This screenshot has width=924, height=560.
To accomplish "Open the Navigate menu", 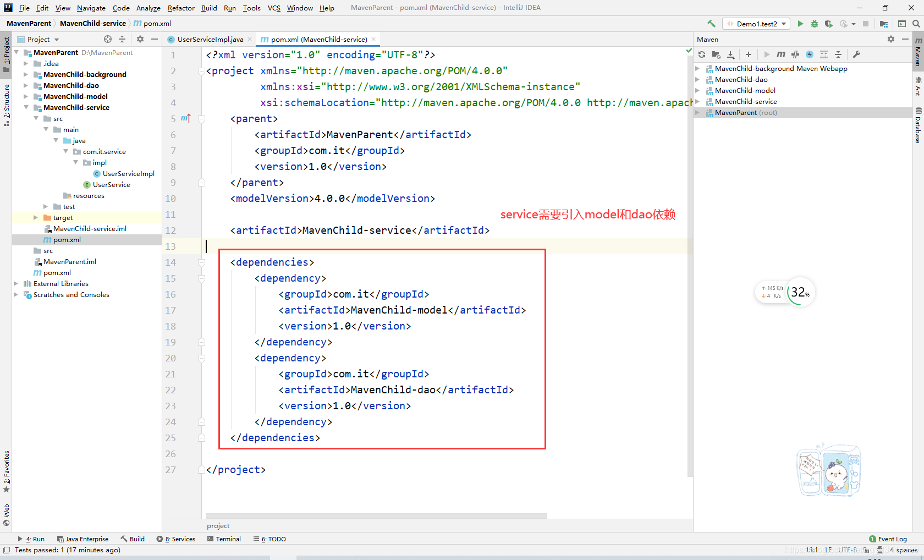I will [91, 8].
